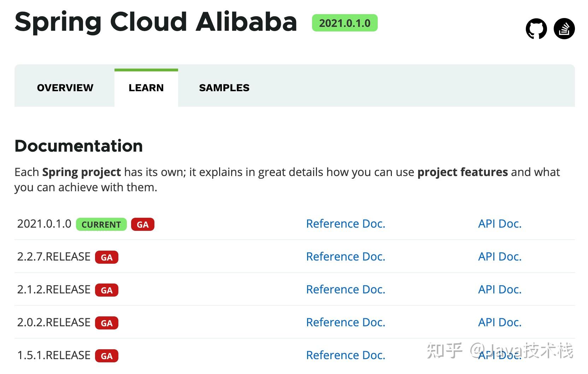
Task: Click the green 2021.0.1.0 version badge
Action: (344, 23)
